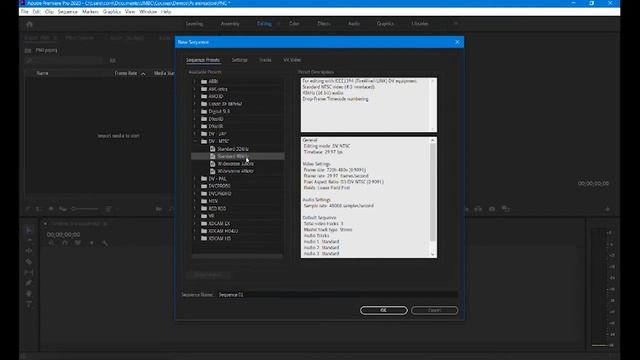Expand the ARRI presets folder
Viewport: 640px width, 360px height.
(x=195, y=82)
